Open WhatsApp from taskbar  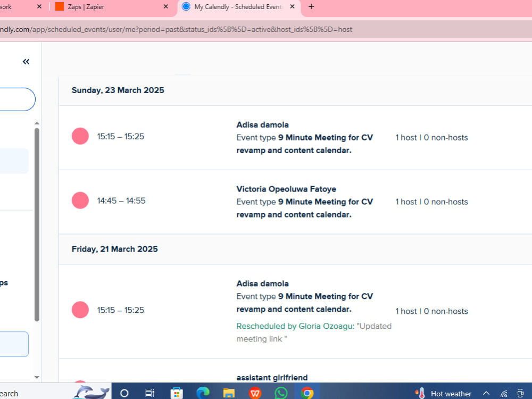(281, 393)
